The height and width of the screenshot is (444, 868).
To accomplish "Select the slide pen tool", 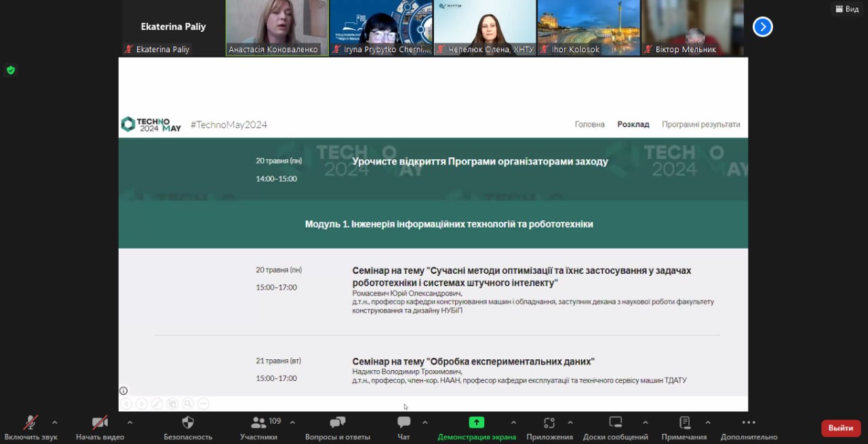I will (157, 404).
